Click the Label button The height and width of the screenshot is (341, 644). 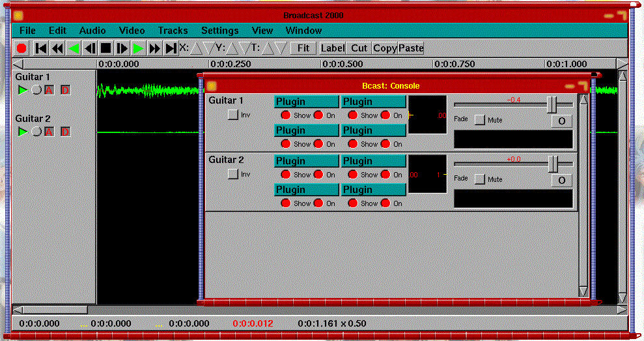(x=332, y=48)
